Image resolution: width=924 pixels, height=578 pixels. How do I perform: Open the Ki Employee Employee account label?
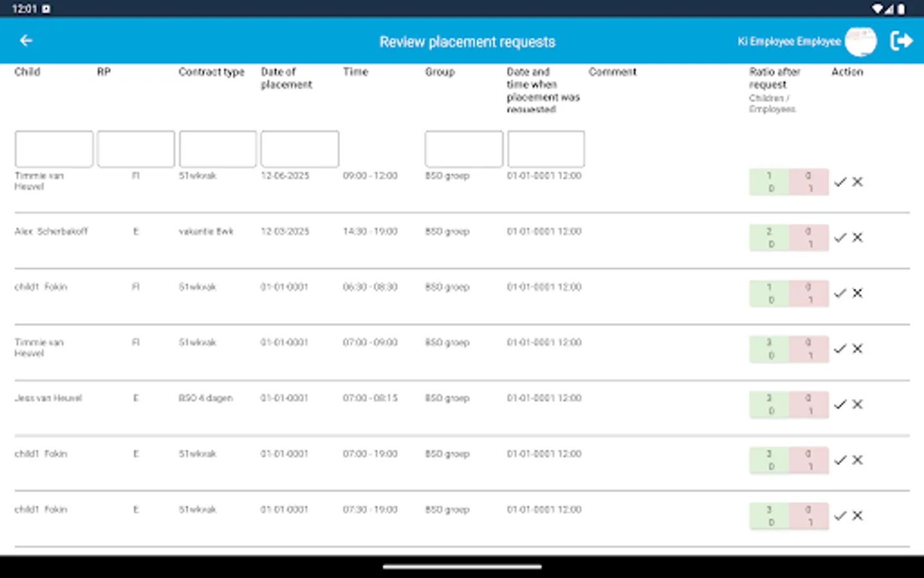pyautogui.click(x=789, y=40)
